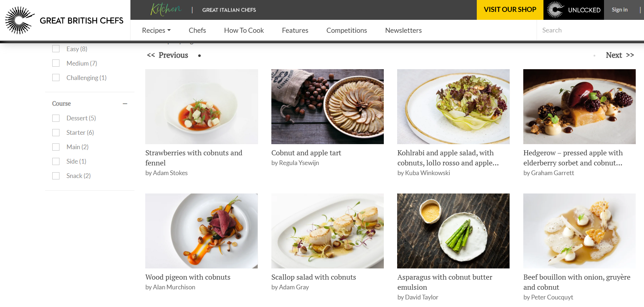Viewport: 644px width, 307px height.
Task: Click the Great British Chefs starburst logo
Action: coord(20,20)
